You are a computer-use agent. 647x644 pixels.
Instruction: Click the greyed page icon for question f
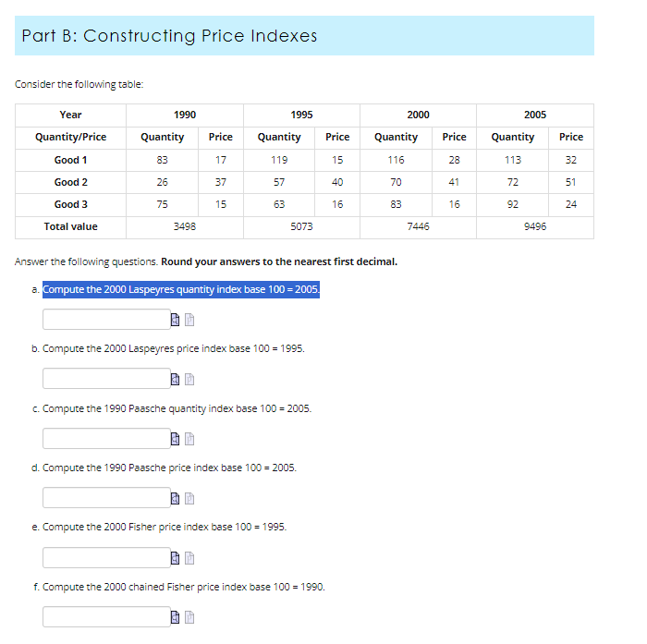189,617
